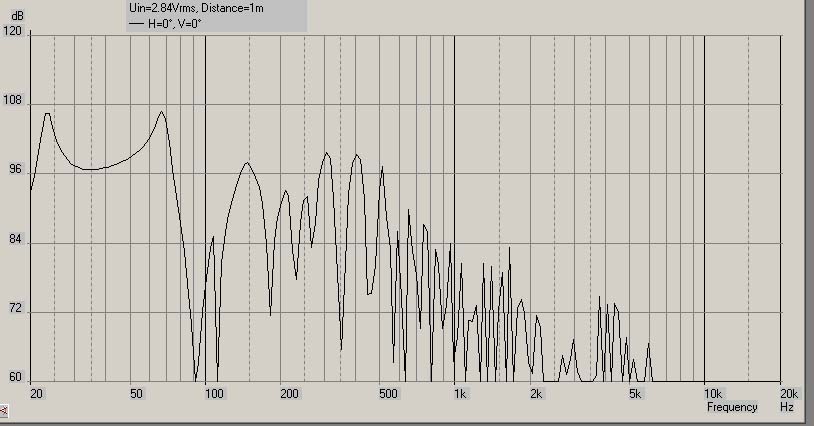The width and height of the screenshot is (814, 426).
Task: Click the 108 dB axis label
Action: click(x=12, y=100)
